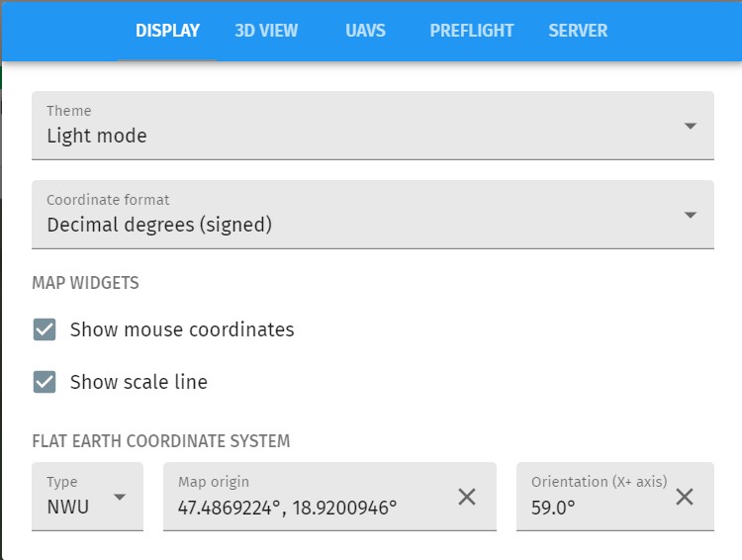Viewport: 742px width, 560px height.
Task: Go to the PREFLIGHT tab
Action: click(x=471, y=31)
